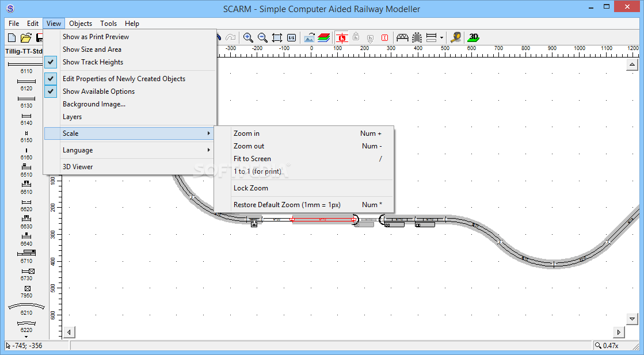This screenshot has height=355, width=644.
Task: Select crossing piece 7950 in library
Action: pos(26,291)
